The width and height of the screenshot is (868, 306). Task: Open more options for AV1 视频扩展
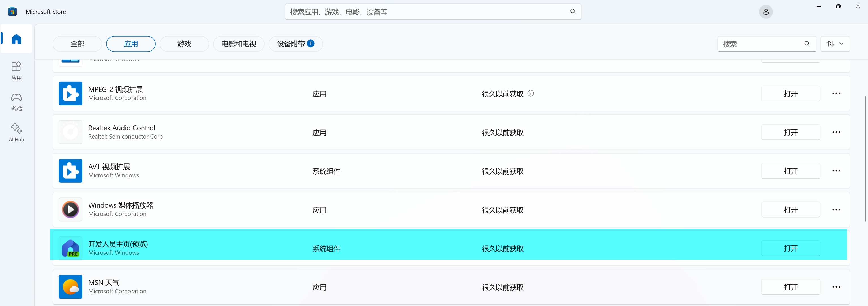(x=836, y=171)
